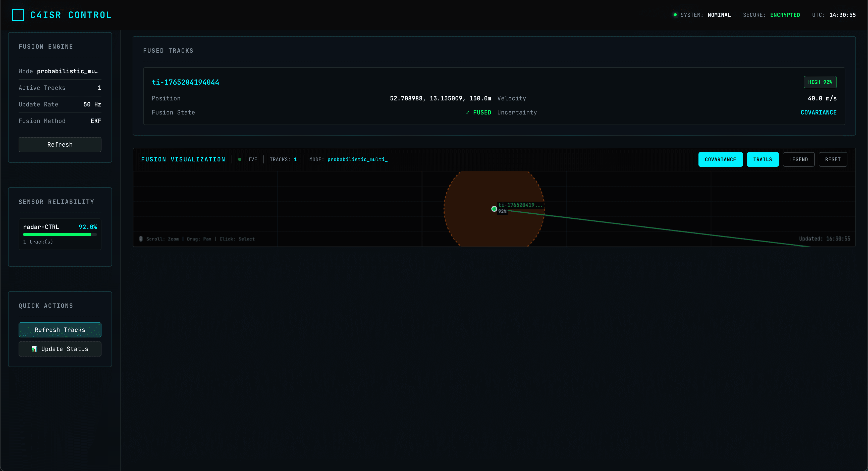Viewport: 868px width, 471px height.
Task: Open the Uncertainty COVARIANCE details
Action: pyautogui.click(x=819, y=112)
